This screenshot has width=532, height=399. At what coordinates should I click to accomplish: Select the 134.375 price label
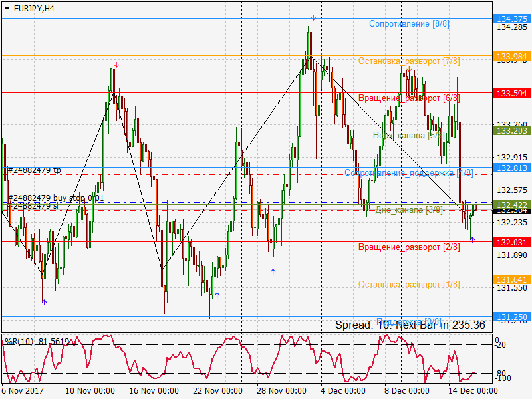pos(512,19)
